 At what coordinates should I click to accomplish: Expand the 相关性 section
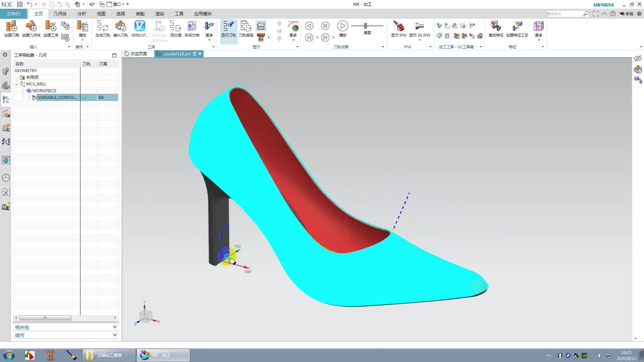coord(115,327)
